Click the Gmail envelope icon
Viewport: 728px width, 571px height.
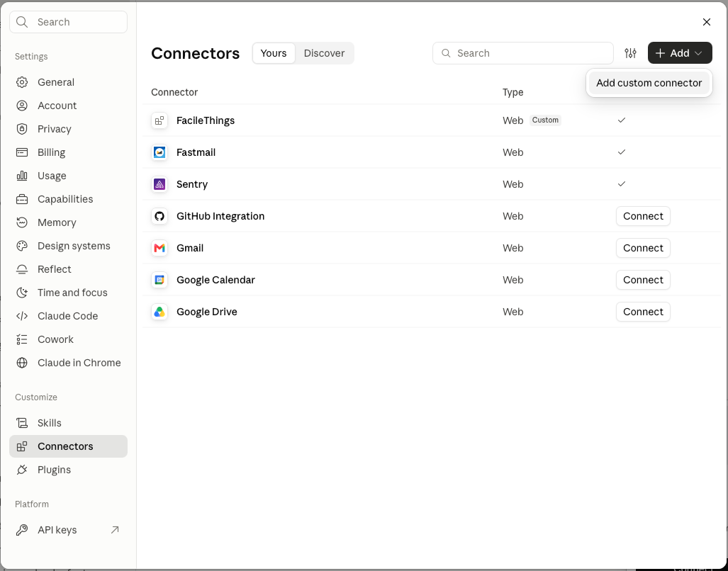click(x=159, y=248)
